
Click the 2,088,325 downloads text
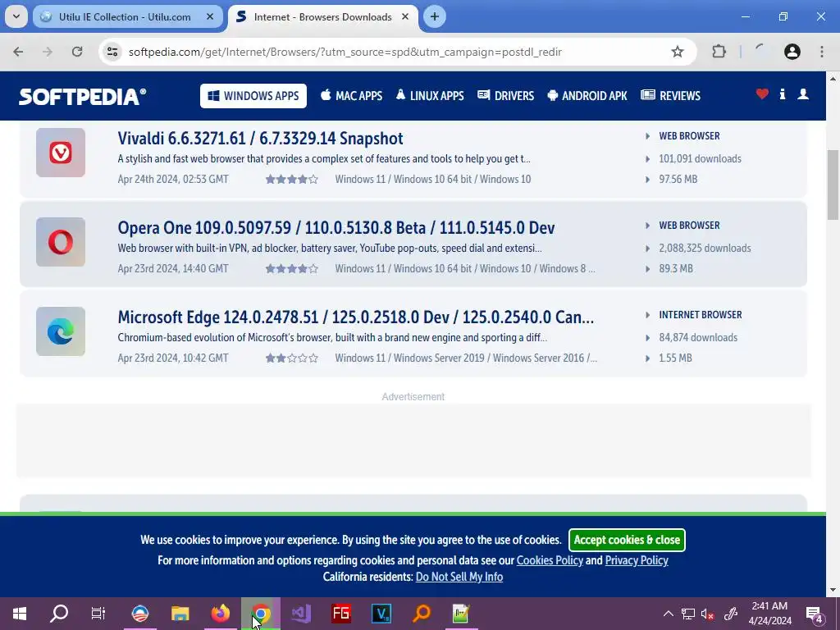(x=705, y=249)
